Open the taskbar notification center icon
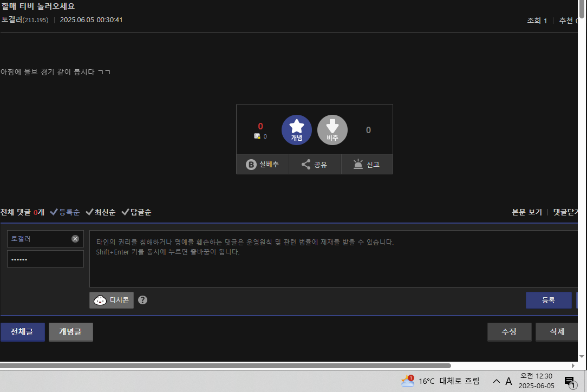The width and height of the screenshot is (587, 392). [x=569, y=381]
